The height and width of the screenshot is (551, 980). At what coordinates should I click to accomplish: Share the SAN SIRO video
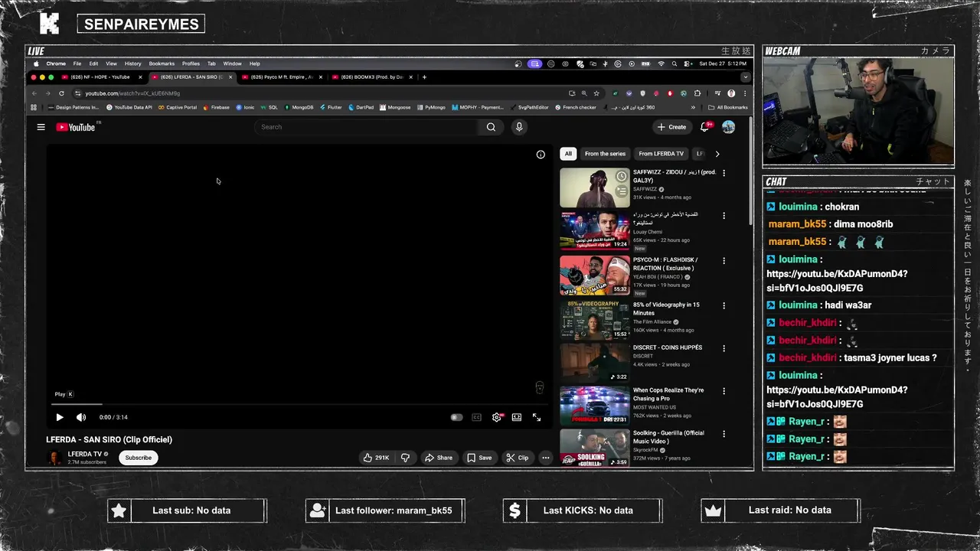(x=439, y=458)
